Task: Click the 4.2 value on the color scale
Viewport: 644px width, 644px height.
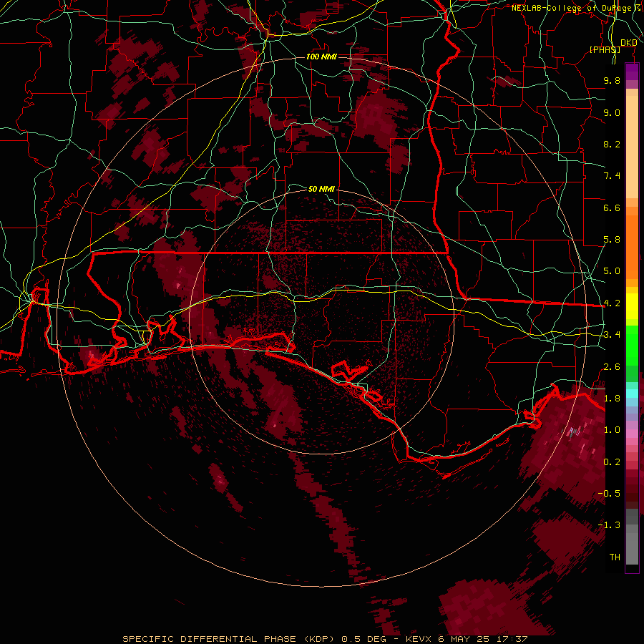Action: [x=612, y=303]
